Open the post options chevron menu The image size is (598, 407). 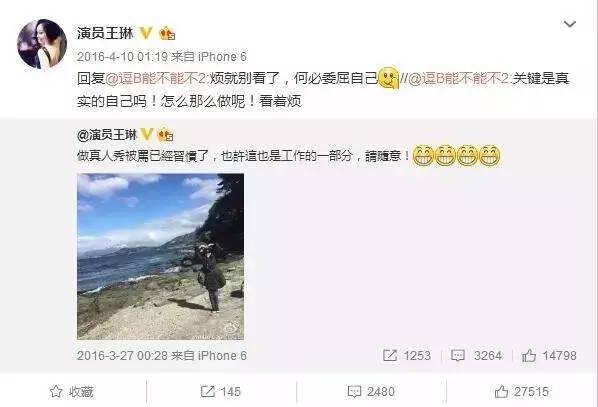tap(570, 24)
